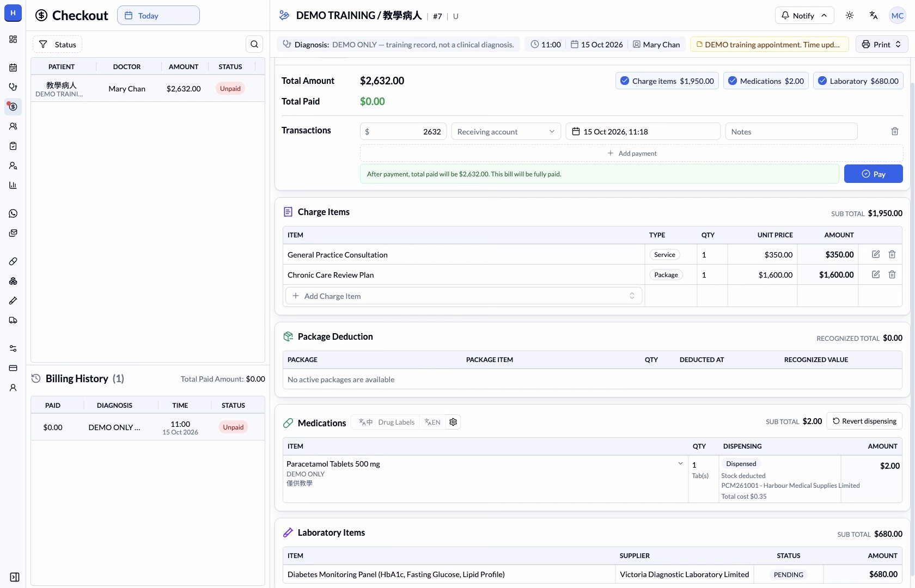The width and height of the screenshot is (915, 588).
Task: Toggle light/dark theme sun icon
Action: (850, 15)
